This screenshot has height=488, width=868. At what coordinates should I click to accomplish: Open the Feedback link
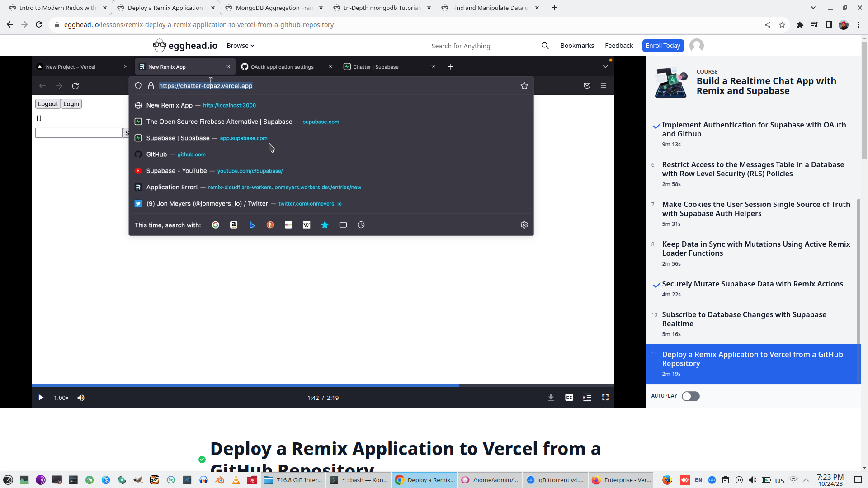(x=618, y=46)
